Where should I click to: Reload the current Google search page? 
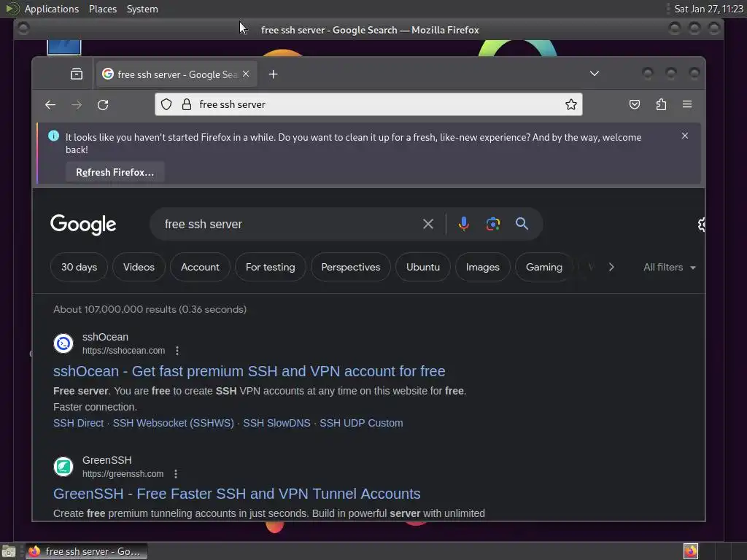103,105
